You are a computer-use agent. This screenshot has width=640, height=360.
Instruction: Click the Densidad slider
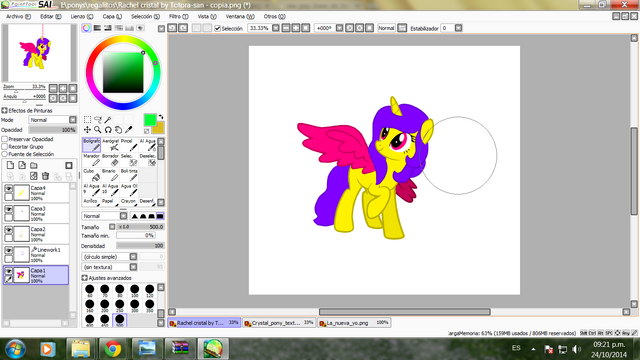coord(140,246)
